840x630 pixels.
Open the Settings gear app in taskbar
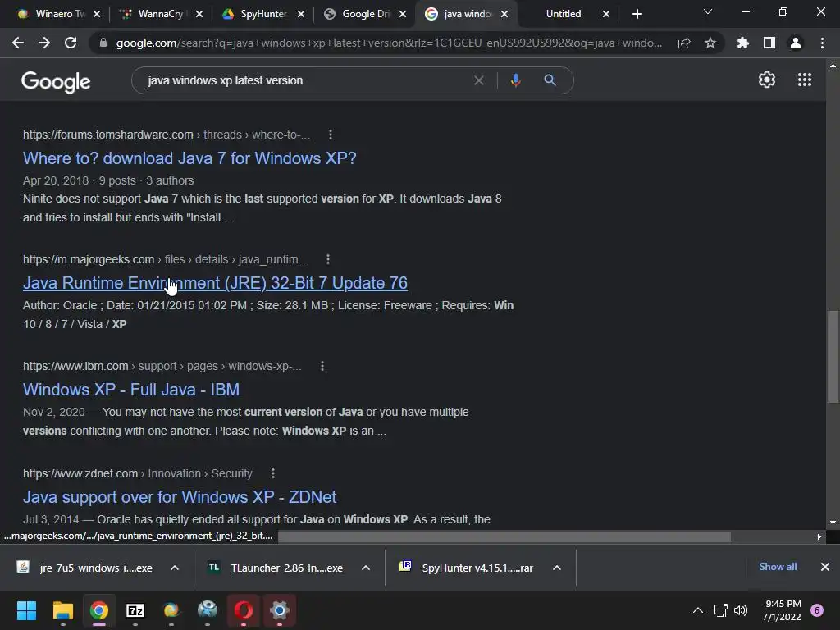click(x=279, y=610)
